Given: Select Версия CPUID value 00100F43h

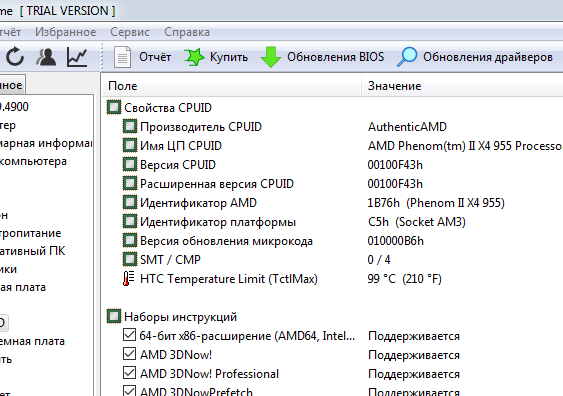Looking at the screenshot, I should point(395,164).
